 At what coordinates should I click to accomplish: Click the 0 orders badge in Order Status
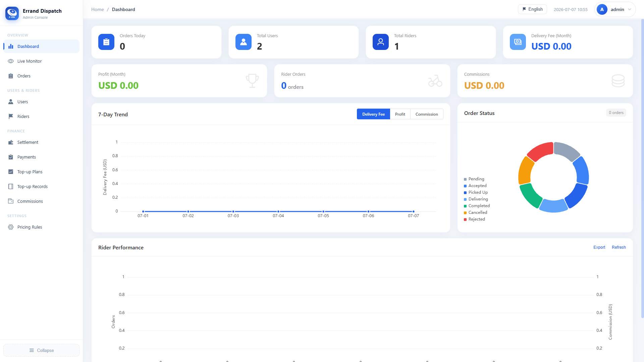pyautogui.click(x=616, y=113)
